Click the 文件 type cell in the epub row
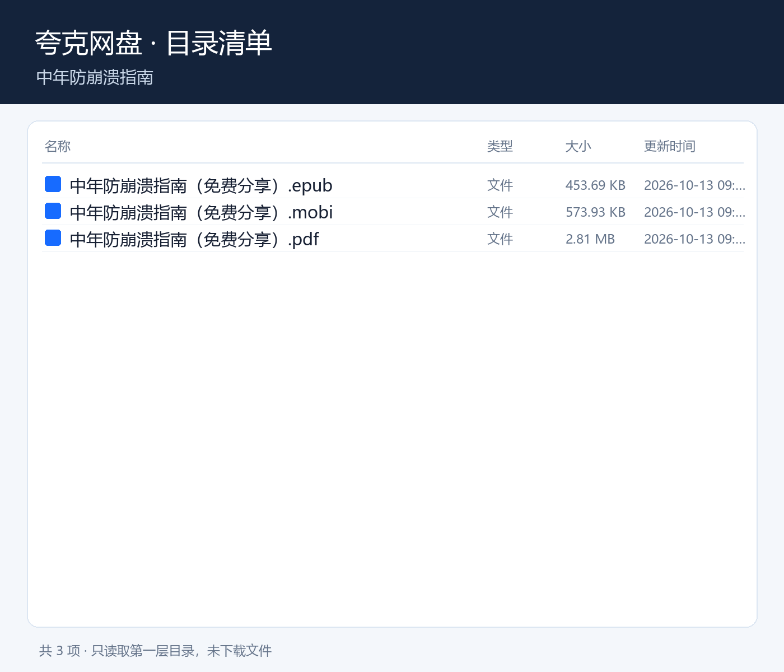Screen dimensions: 784x672 [x=500, y=185]
